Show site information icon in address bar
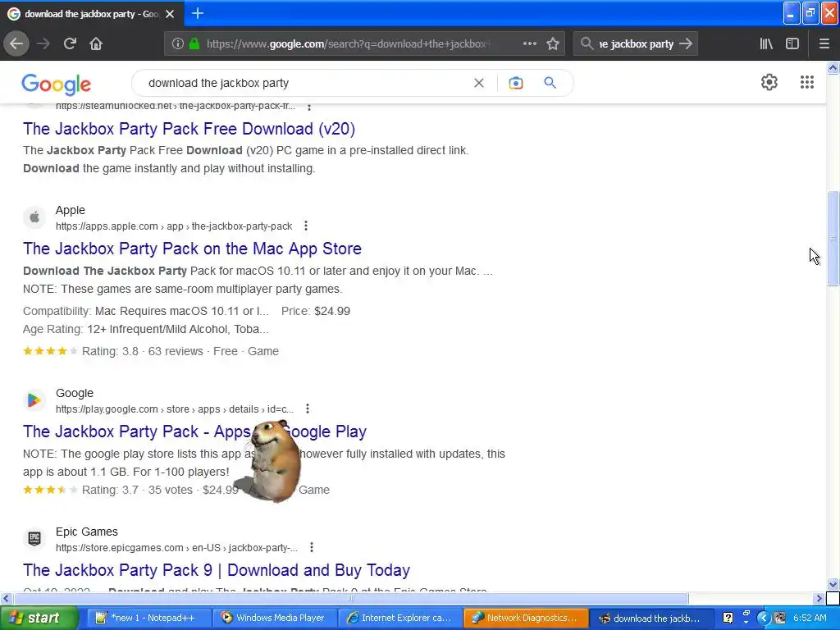The width and height of the screenshot is (840, 630). pos(178,44)
